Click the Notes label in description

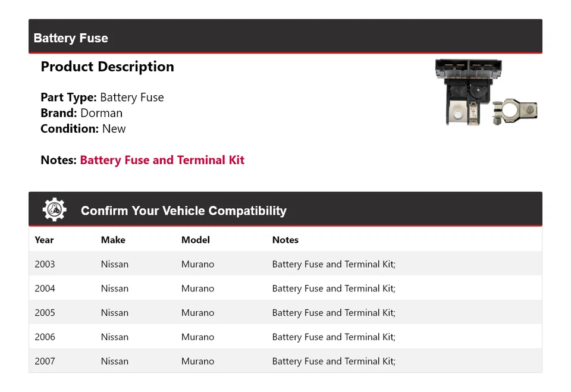click(x=59, y=160)
